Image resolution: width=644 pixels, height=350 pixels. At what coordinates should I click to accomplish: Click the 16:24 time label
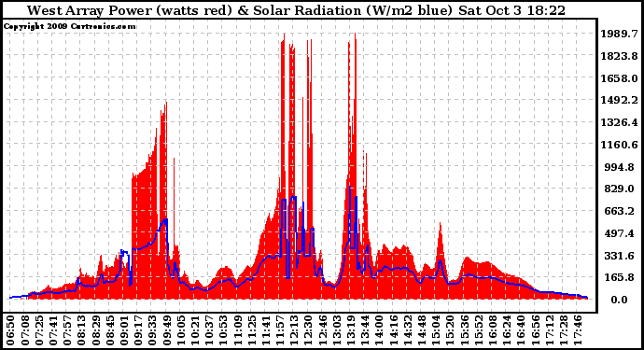(507, 330)
